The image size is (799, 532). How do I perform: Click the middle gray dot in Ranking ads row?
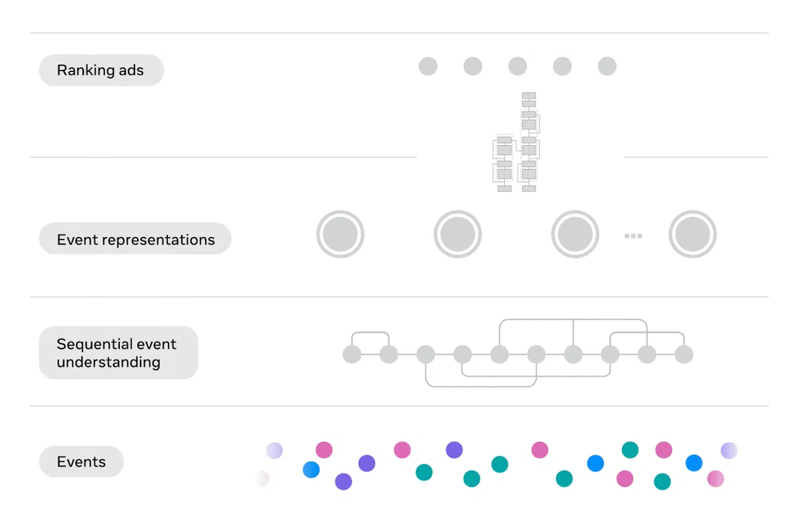point(517,67)
